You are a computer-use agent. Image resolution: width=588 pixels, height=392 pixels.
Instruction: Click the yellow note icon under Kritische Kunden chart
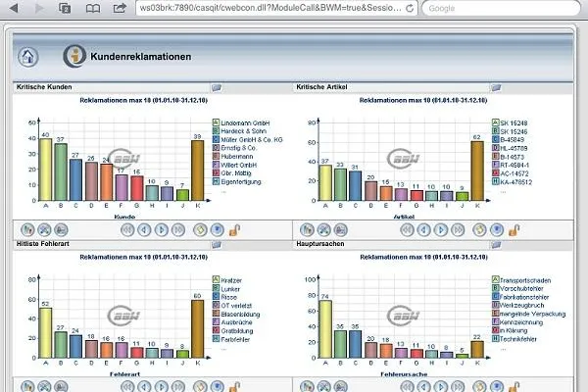[200, 229]
